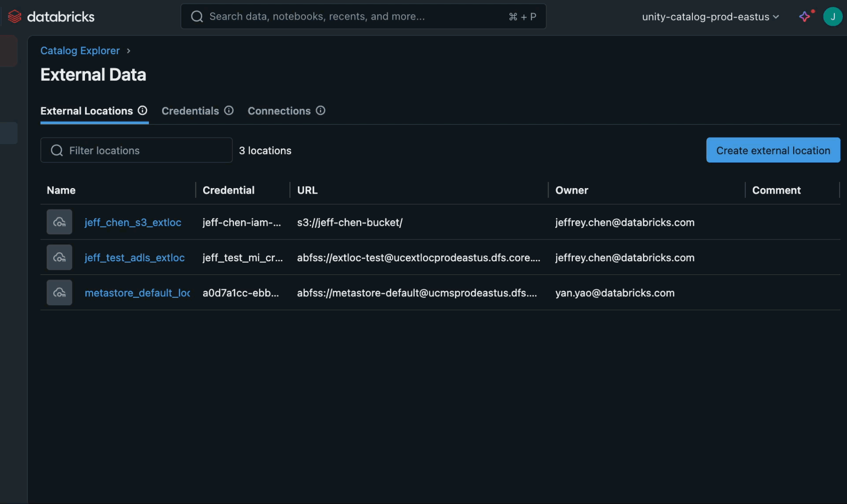Image resolution: width=847 pixels, height=504 pixels.
Task: Switch to the Credentials tab
Action: pyautogui.click(x=190, y=111)
